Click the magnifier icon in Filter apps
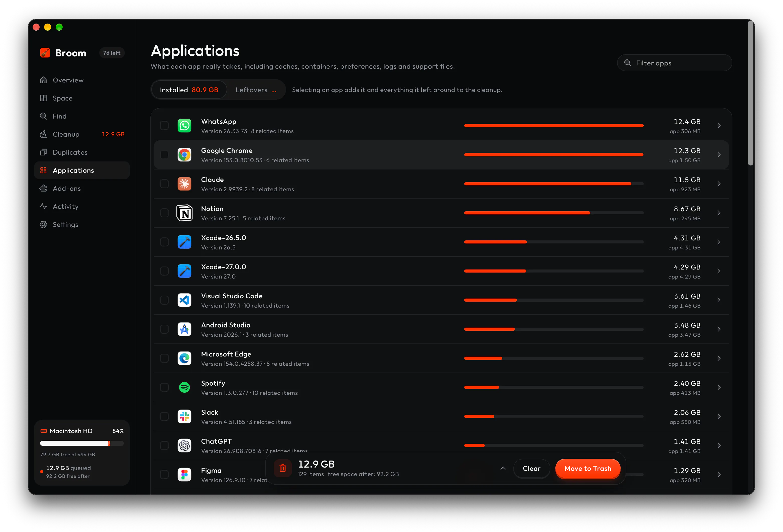Screen dimensions: 783x532 coord(627,63)
